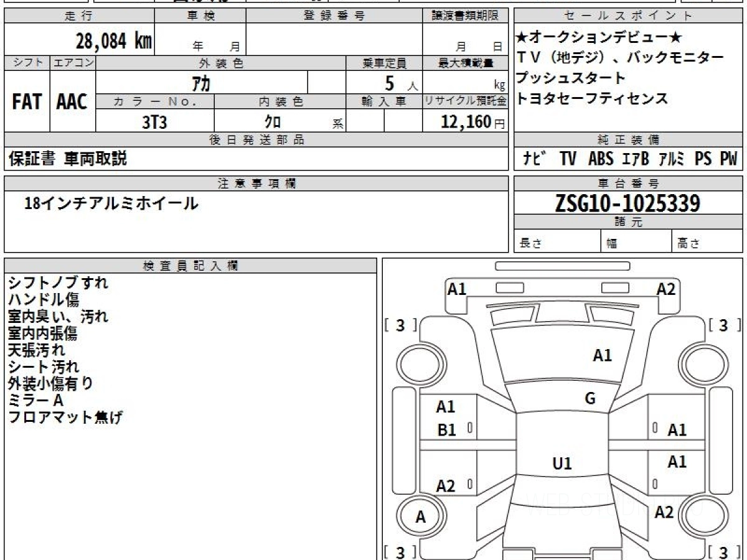
Task: Select the カラーNo. label cell
Action: (155, 101)
